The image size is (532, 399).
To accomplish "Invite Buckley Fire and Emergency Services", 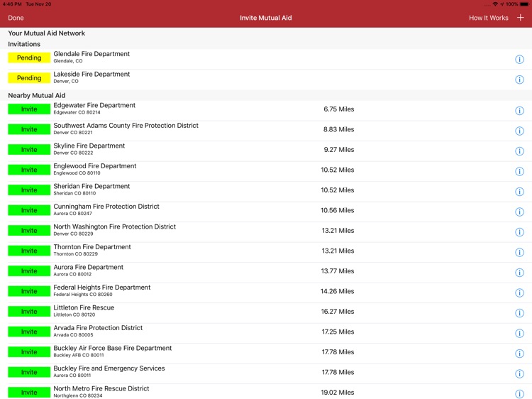I will (x=29, y=372).
